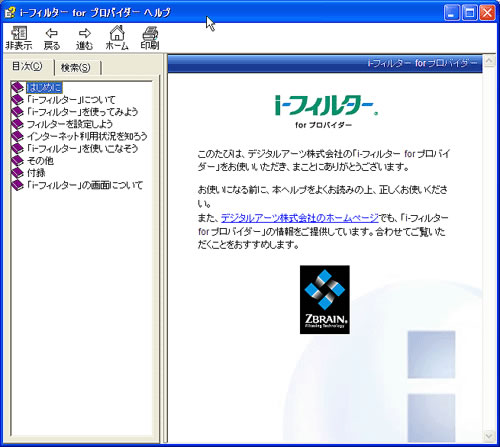Open the book icon beside 「i-フィルター」を使いこなそう
This screenshot has width=500, height=447.
pyautogui.click(x=17, y=148)
